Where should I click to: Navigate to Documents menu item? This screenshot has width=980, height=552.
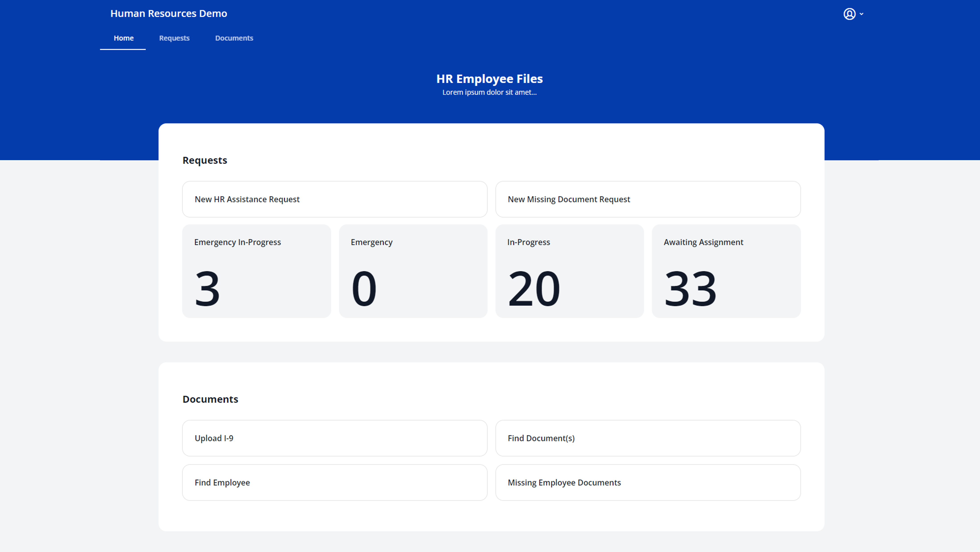pos(234,38)
